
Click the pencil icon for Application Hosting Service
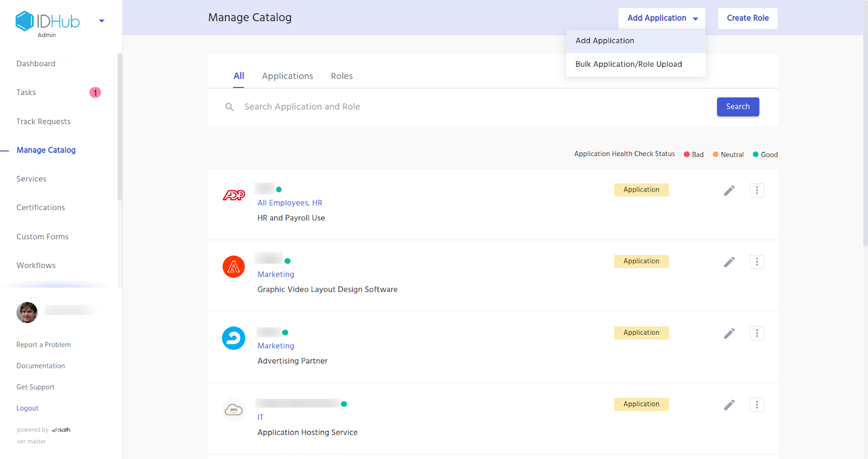point(729,405)
